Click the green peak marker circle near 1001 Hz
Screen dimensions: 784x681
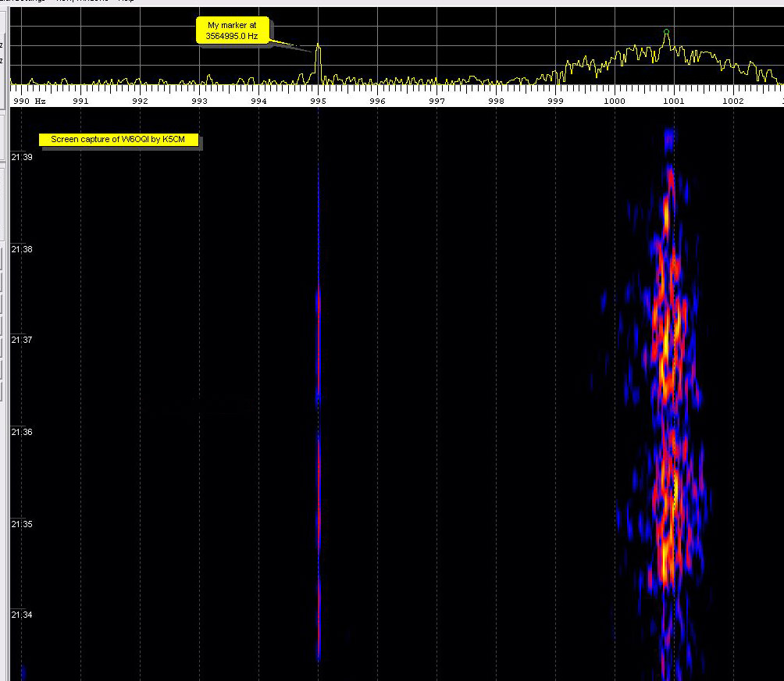coord(666,32)
